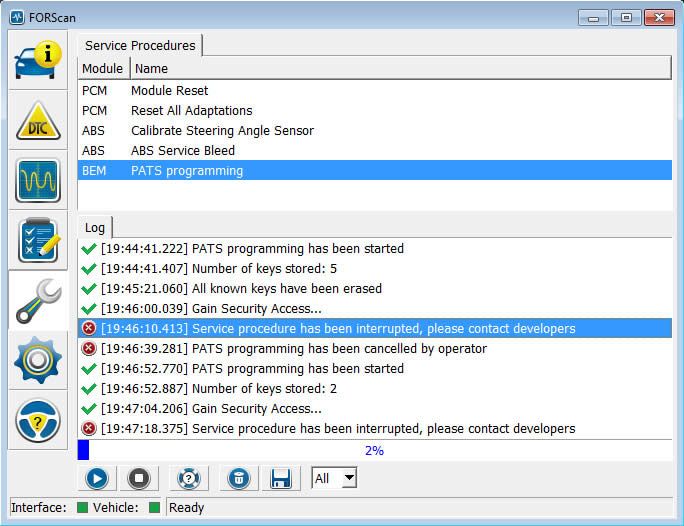
Task: Open the DTC trouble codes section
Action: (x=38, y=120)
